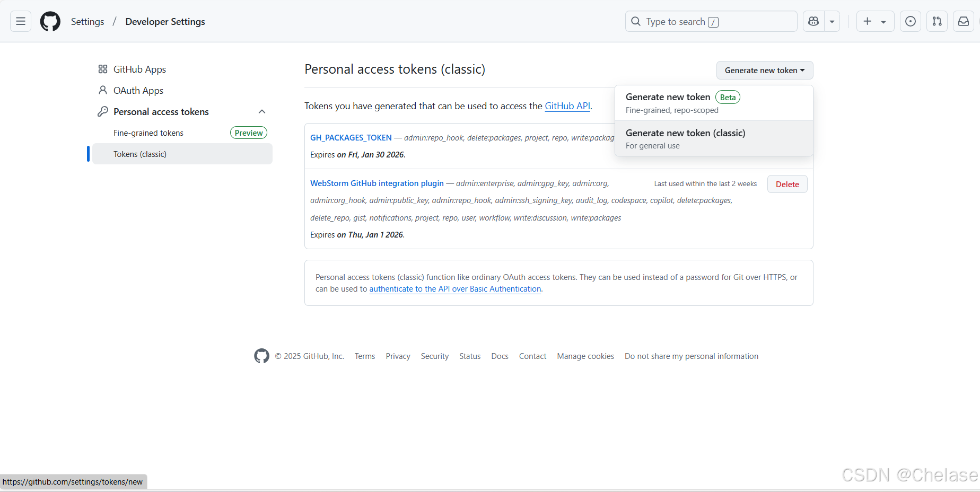
Task: Expand the Copilot dropdown arrow
Action: [x=832, y=21]
